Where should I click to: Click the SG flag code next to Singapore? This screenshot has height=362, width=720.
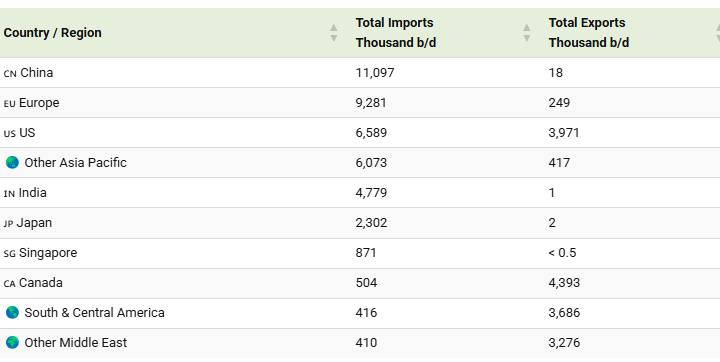click(x=9, y=254)
